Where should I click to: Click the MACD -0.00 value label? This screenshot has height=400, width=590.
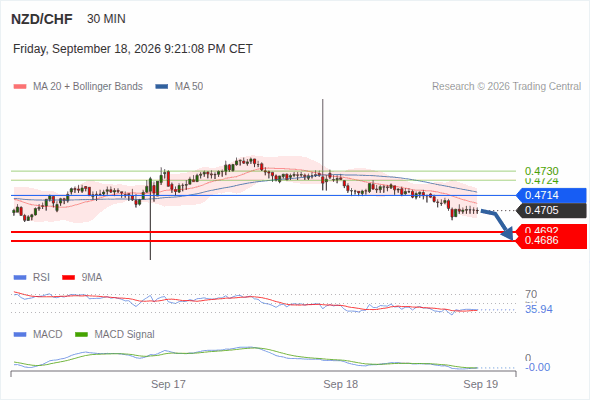[x=537, y=367]
